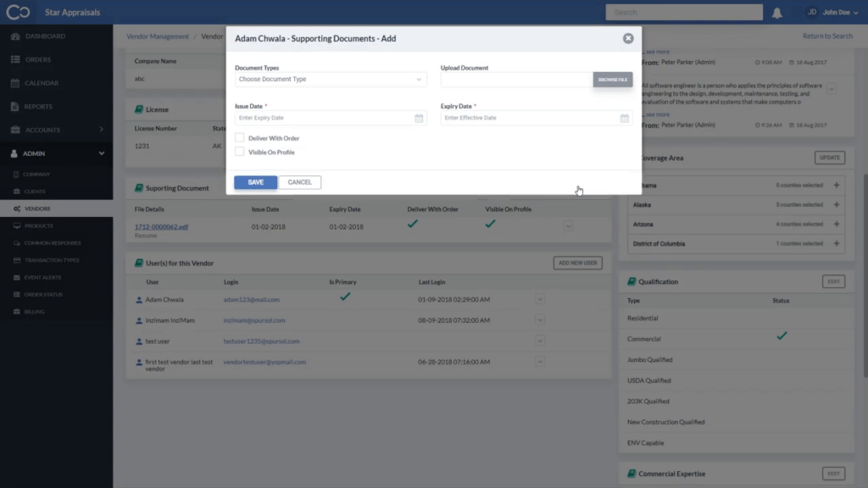This screenshot has height=488, width=868.
Task: Open the 1712-0000062.pdf file link
Action: pyautogui.click(x=161, y=226)
